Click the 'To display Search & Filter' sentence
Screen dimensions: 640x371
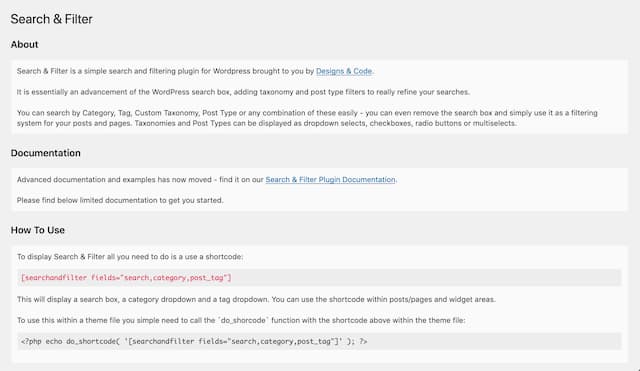click(130, 257)
